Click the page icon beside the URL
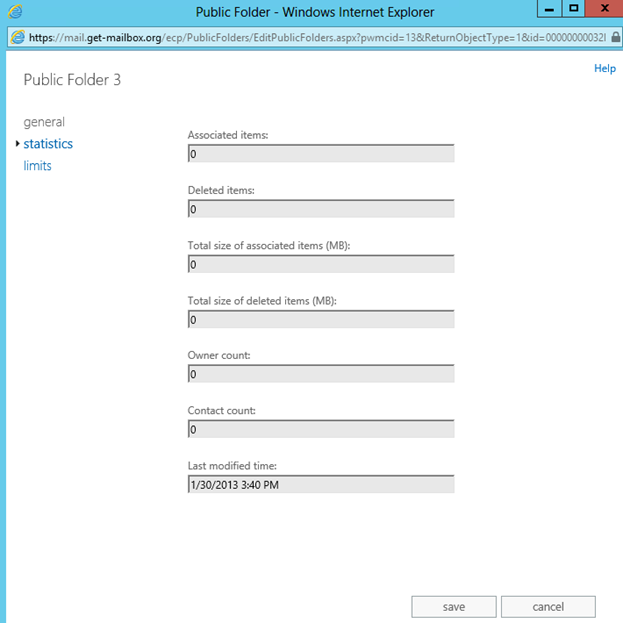The image size is (623, 623). pos(18,37)
